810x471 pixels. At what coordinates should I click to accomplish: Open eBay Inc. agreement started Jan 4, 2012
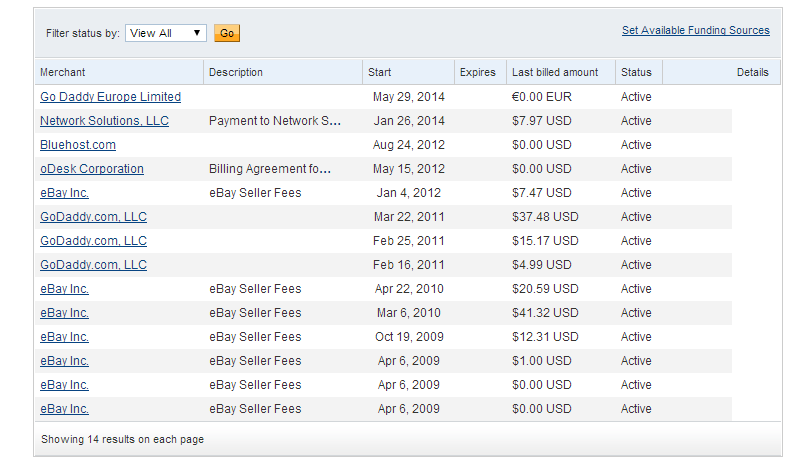64,193
